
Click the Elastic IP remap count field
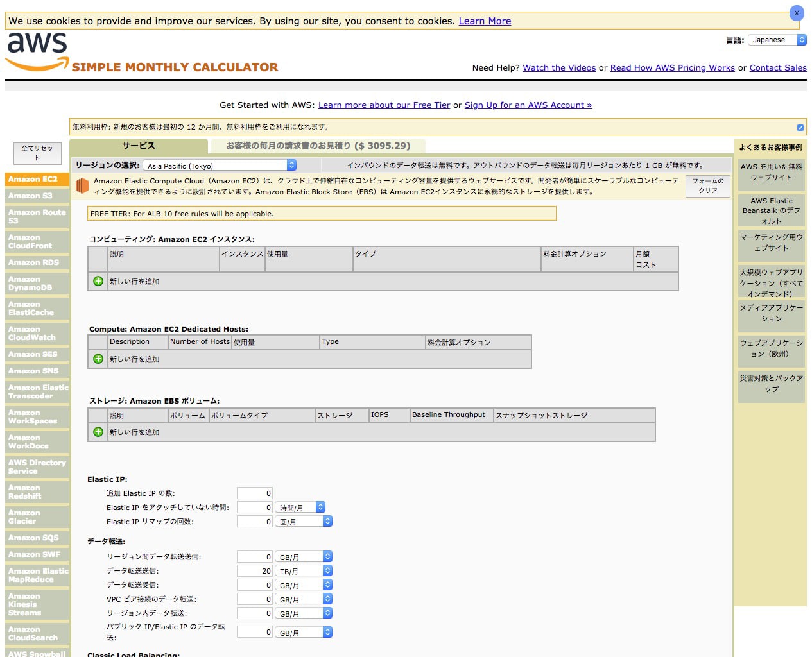tap(255, 522)
